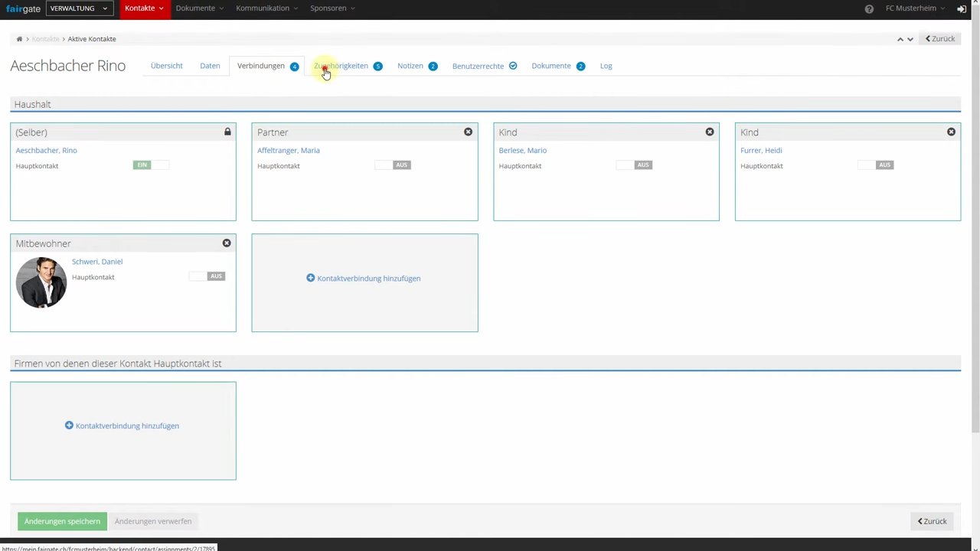Click the logout icon at top right
Image resolution: width=980 pixels, height=551 pixels.
(962, 8)
